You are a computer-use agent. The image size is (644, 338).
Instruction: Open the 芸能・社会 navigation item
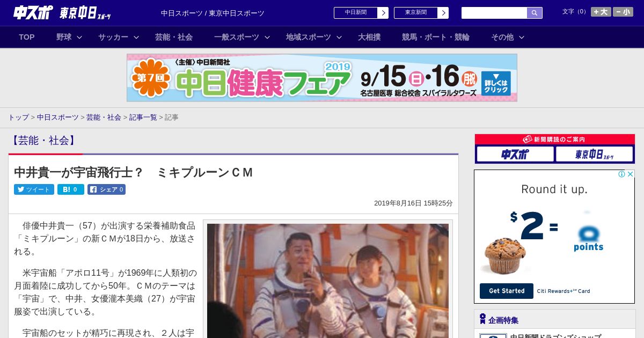[x=174, y=37]
